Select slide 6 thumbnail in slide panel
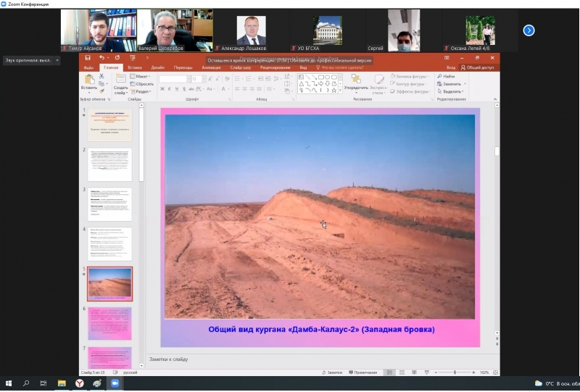580x392 pixels. (x=110, y=324)
